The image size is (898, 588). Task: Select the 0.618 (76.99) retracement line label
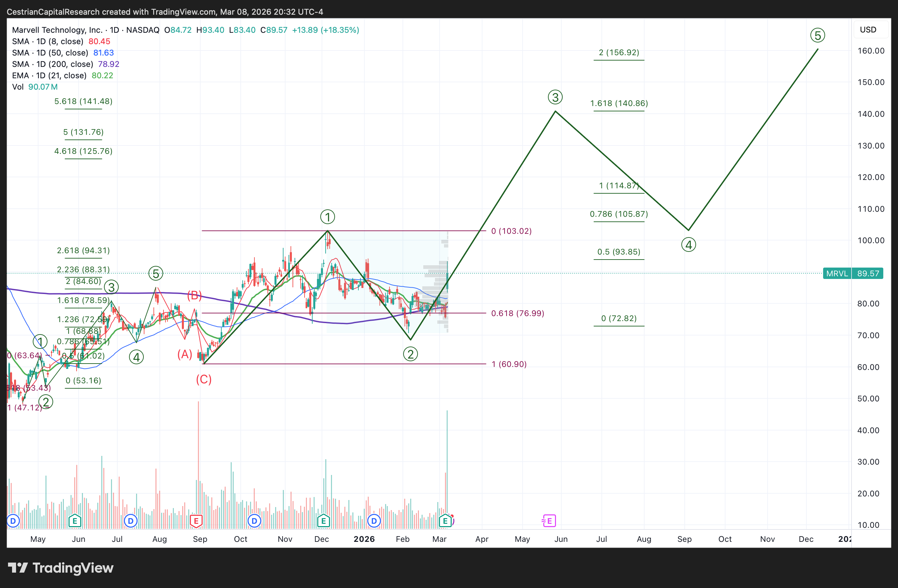517,313
